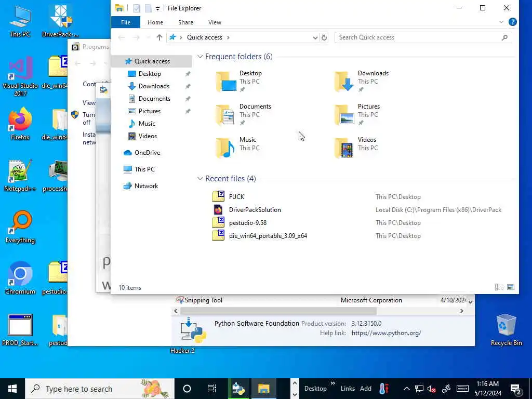Open the Notepad++ desktop shortcut
This screenshot has width=532, height=399.
[x=20, y=176]
